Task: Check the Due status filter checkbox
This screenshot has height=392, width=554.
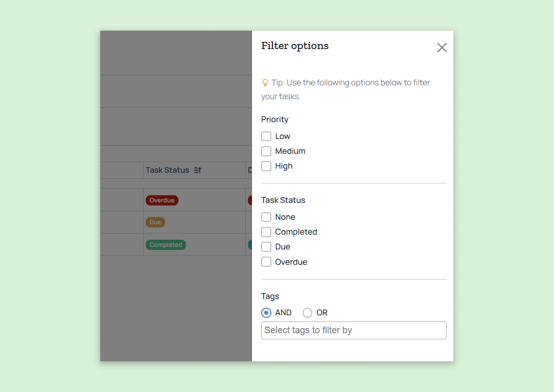Action: click(266, 247)
